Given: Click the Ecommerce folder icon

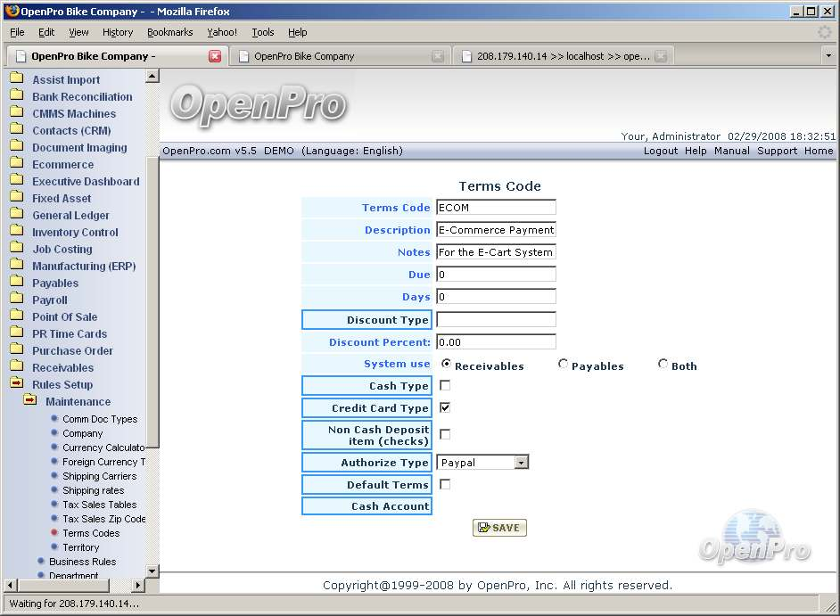Looking at the screenshot, I should point(16,164).
